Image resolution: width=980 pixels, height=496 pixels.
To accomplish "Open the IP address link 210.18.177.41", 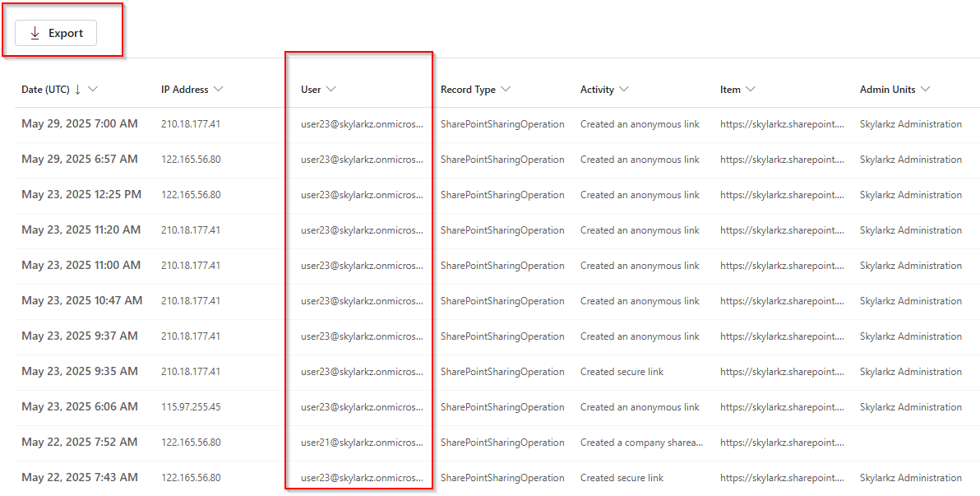I will pyautogui.click(x=192, y=123).
